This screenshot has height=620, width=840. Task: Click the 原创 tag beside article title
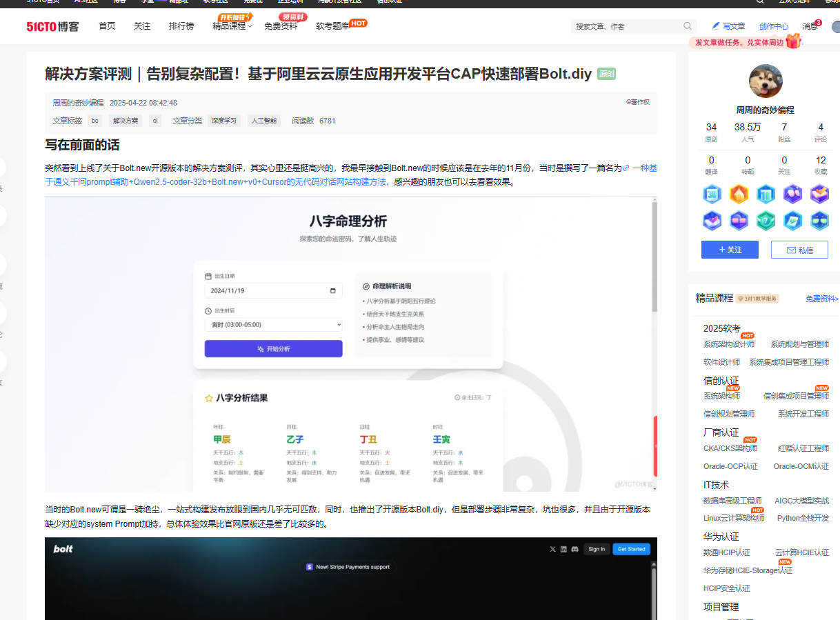[x=606, y=74]
